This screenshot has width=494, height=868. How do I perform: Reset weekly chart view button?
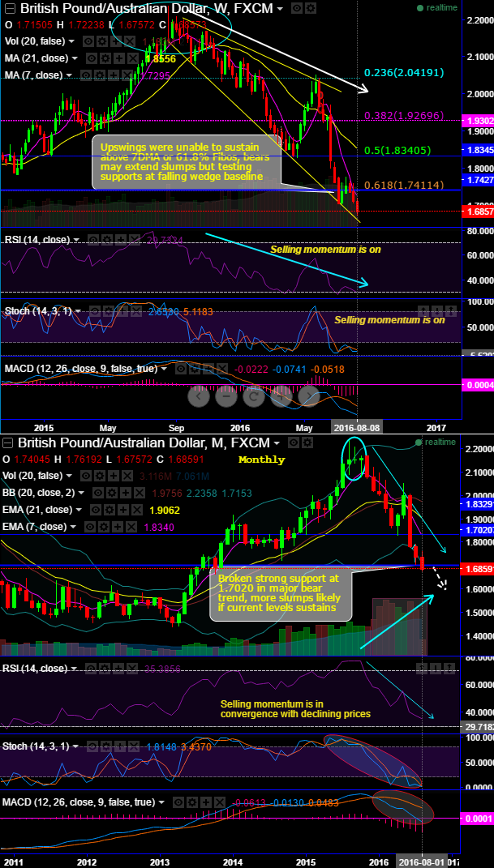pyautogui.click(x=254, y=396)
